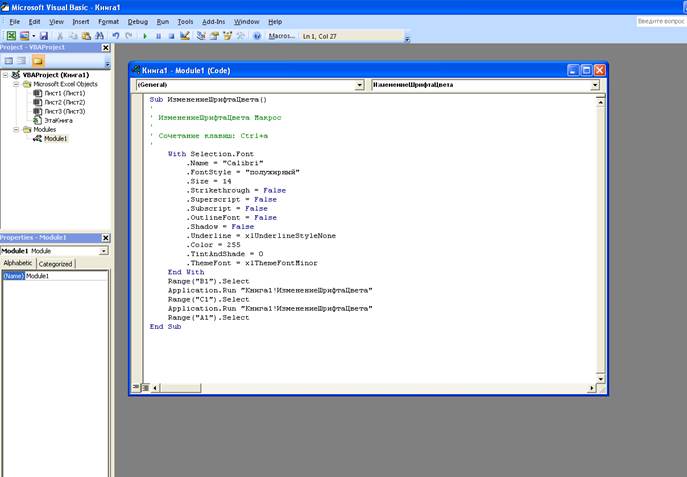
Task: Switch to Full Module View icon
Action: click(x=145, y=388)
